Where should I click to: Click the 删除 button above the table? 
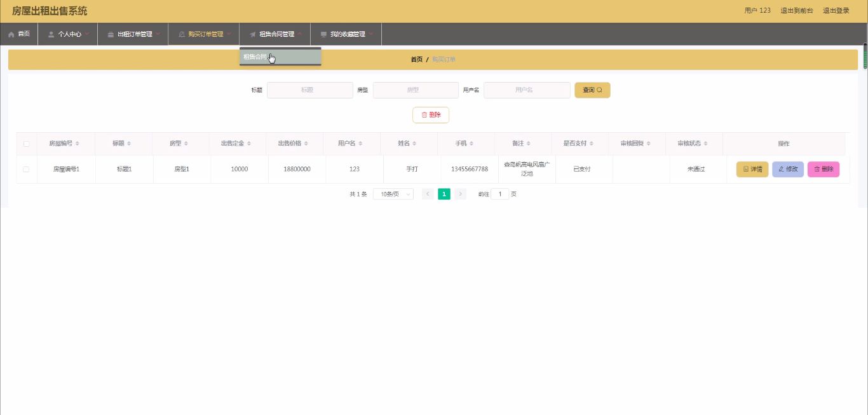pos(431,115)
